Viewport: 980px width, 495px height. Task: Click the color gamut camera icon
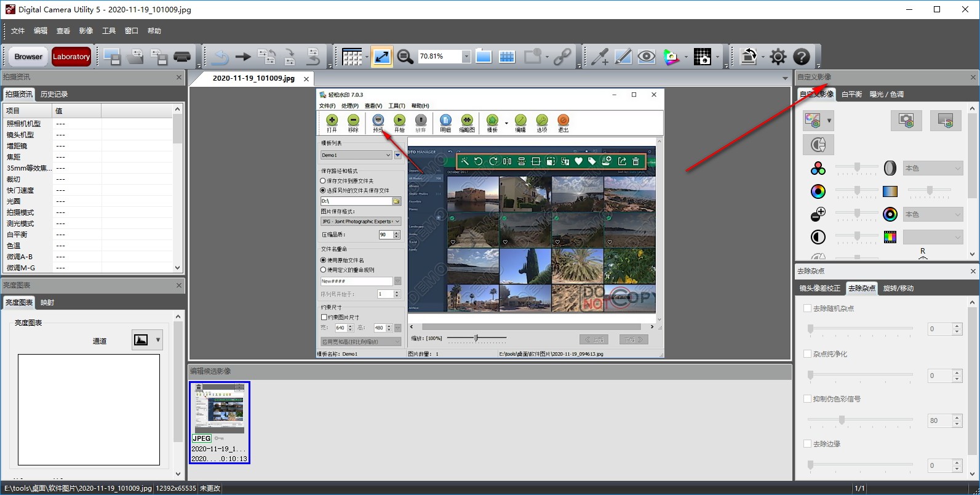coord(671,57)
